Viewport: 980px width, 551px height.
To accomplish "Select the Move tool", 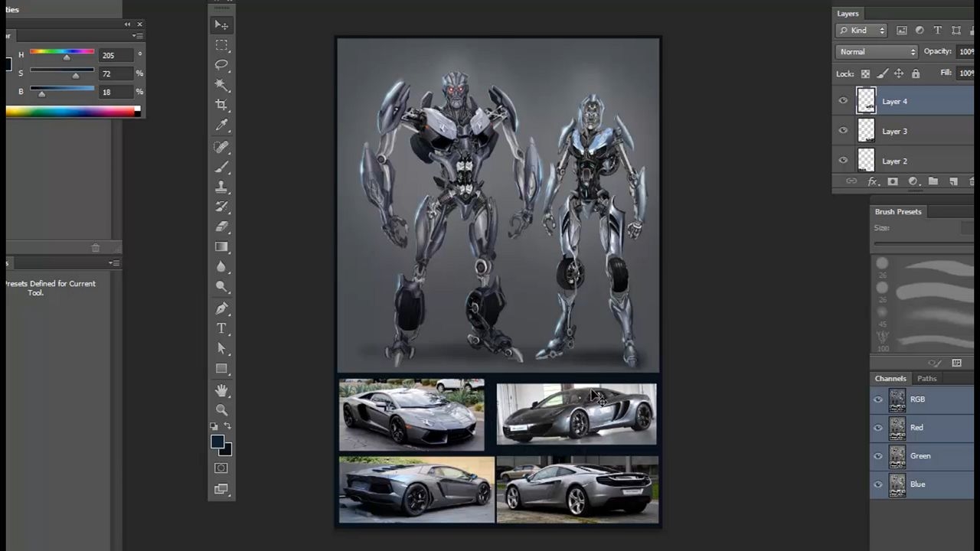I will (x=221, y=25).
